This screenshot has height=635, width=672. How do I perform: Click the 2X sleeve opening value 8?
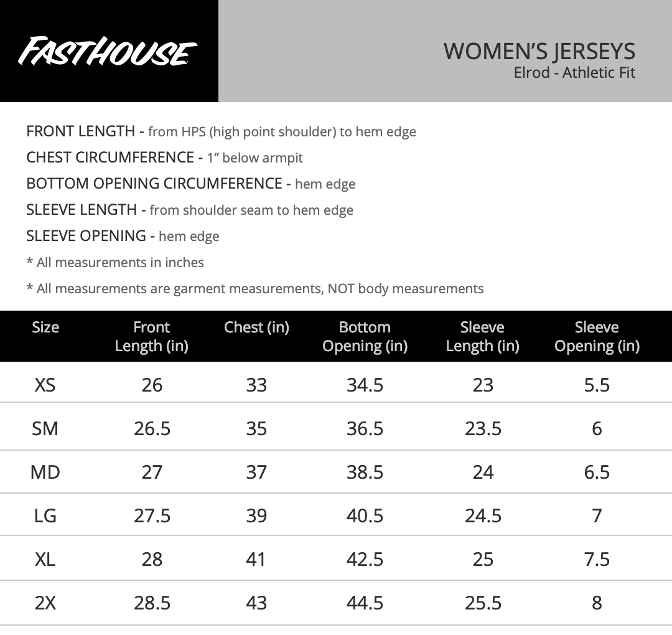pyautogui.click(x=597, y=603)
